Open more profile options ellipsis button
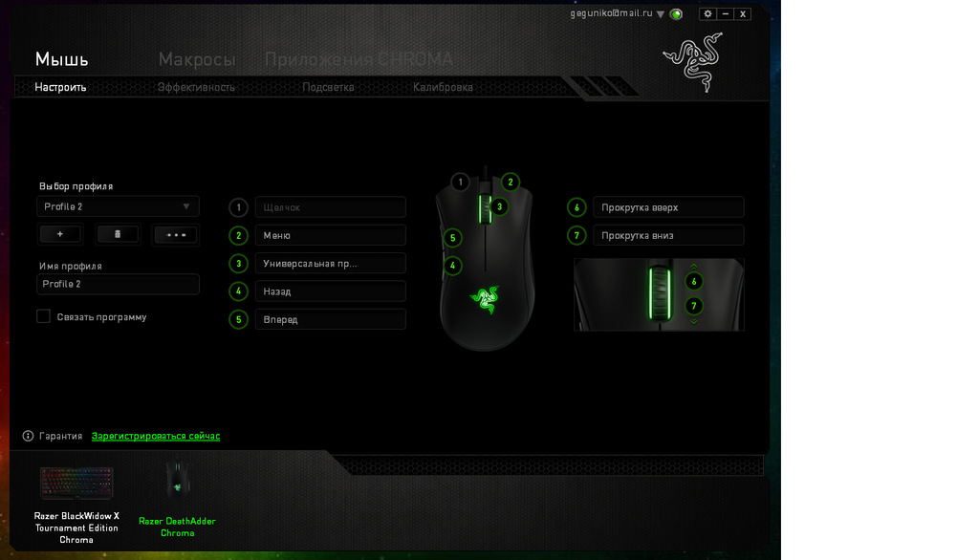The width and height of the screenshot is (979, 560). tap(176, 235)
